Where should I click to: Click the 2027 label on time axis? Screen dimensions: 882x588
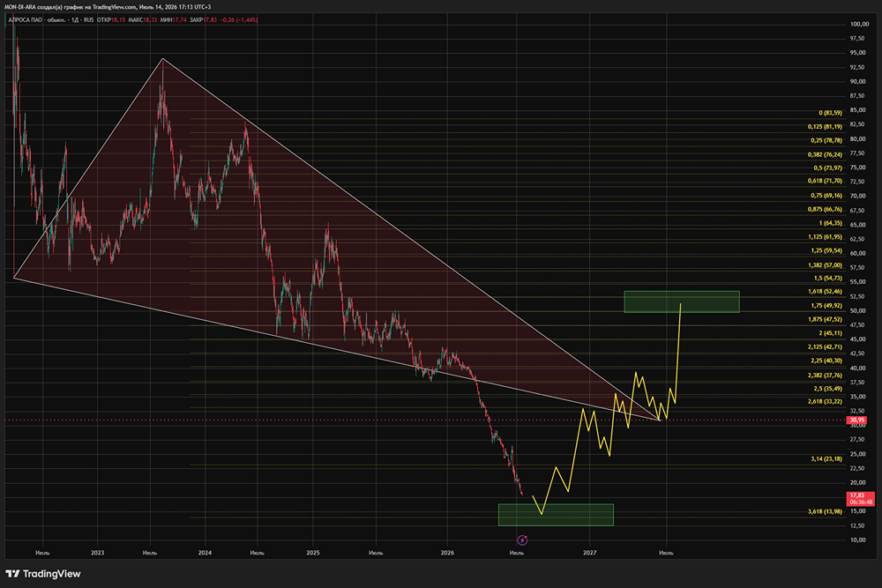coord(589,553)
